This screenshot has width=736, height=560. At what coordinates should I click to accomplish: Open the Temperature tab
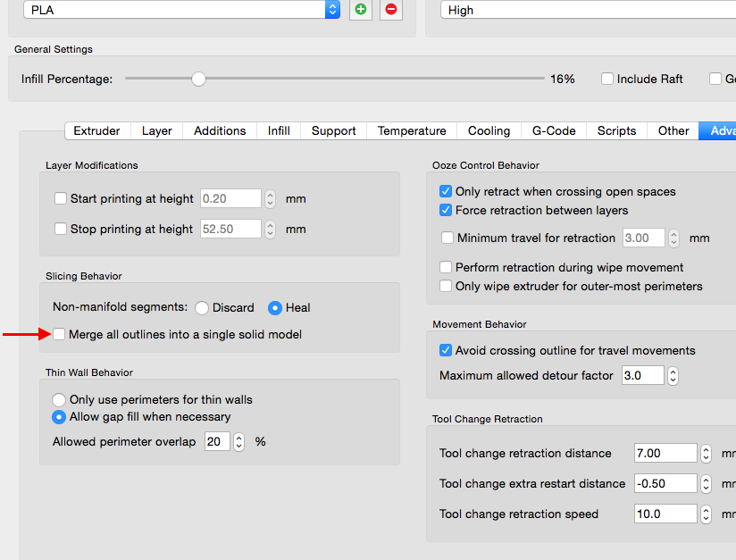pyautogui.click(x=412, y=130)
